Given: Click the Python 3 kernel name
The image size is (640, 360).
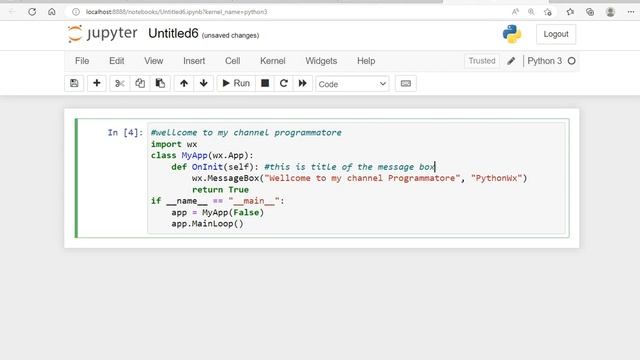Looking at the screenshot, I should coord(544,61).
